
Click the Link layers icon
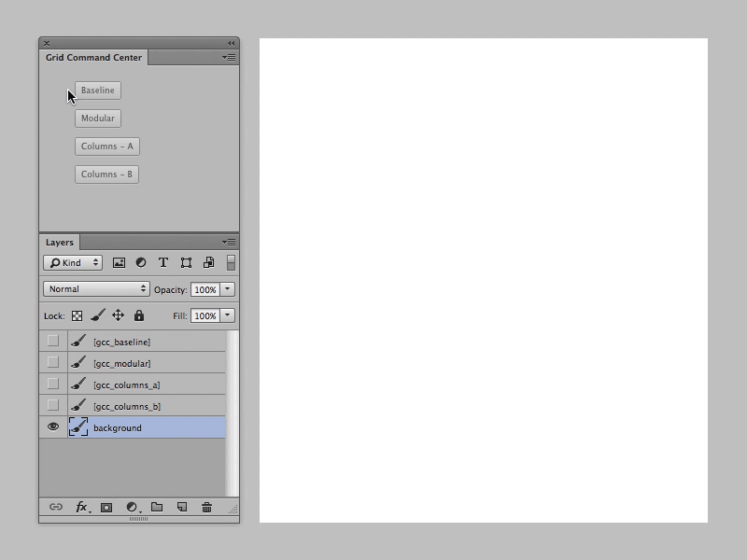[x=54, y=508]
